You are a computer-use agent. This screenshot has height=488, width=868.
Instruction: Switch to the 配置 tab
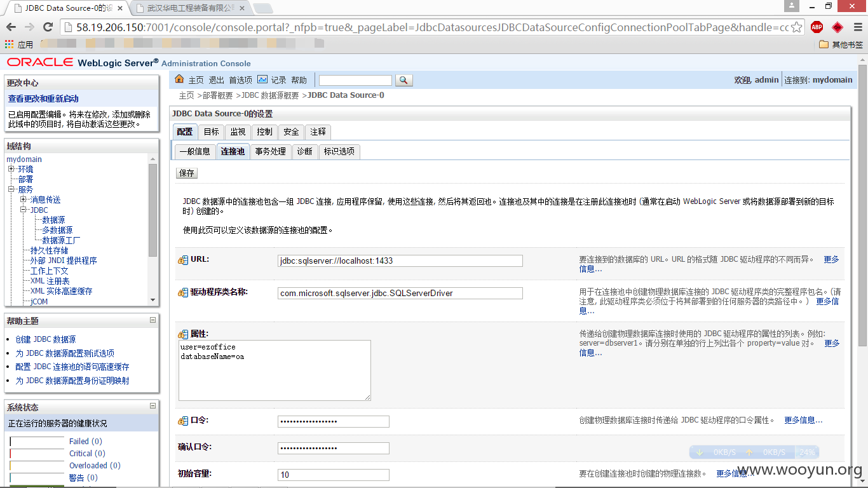pyautogui.click(x=185, y=132)
